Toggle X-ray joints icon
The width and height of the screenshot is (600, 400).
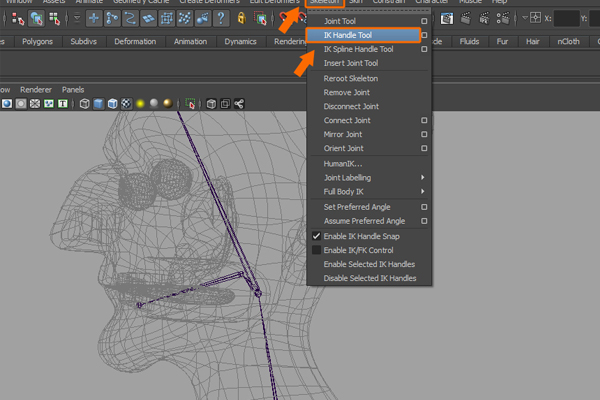(x=239, y=104)
